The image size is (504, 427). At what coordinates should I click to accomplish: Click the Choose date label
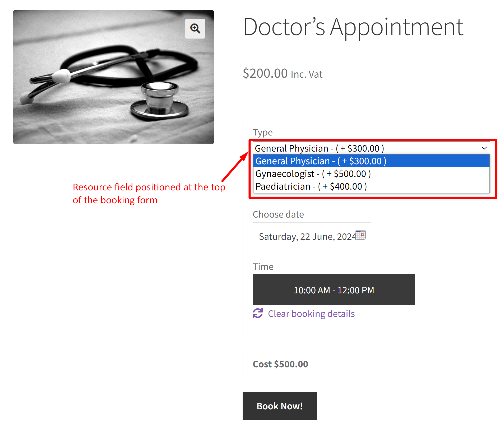pos(278,214)
